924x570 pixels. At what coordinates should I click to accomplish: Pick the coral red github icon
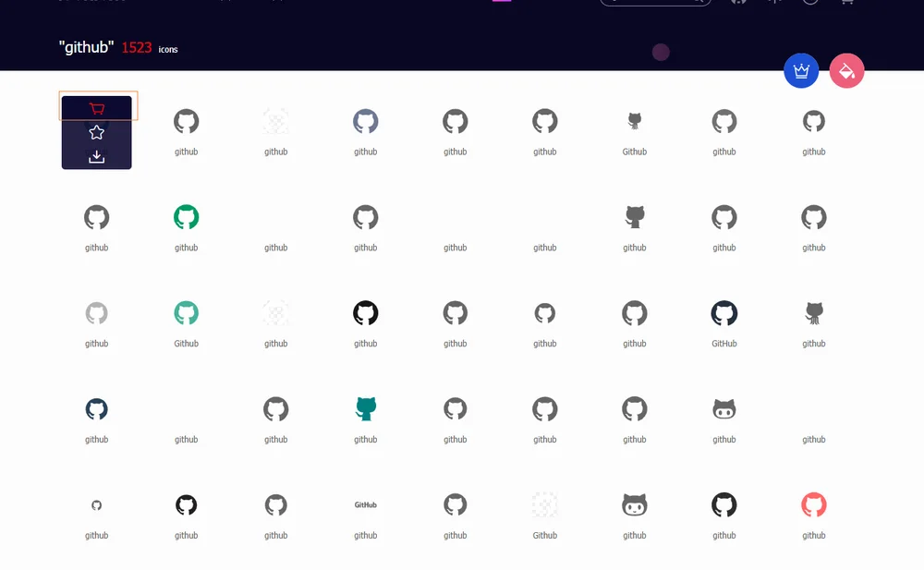pos(814,504)
